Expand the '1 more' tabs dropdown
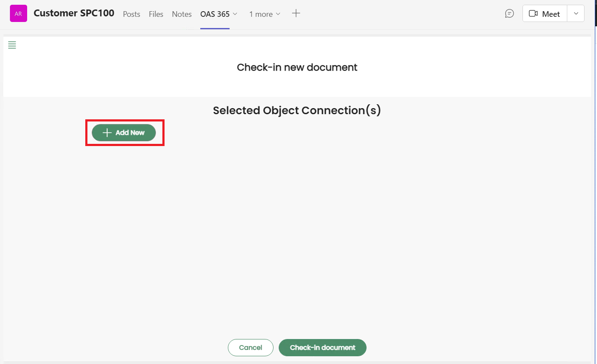The width and height of the screenshot is (597, 364). pyautogui.click(x=264, y=14)
